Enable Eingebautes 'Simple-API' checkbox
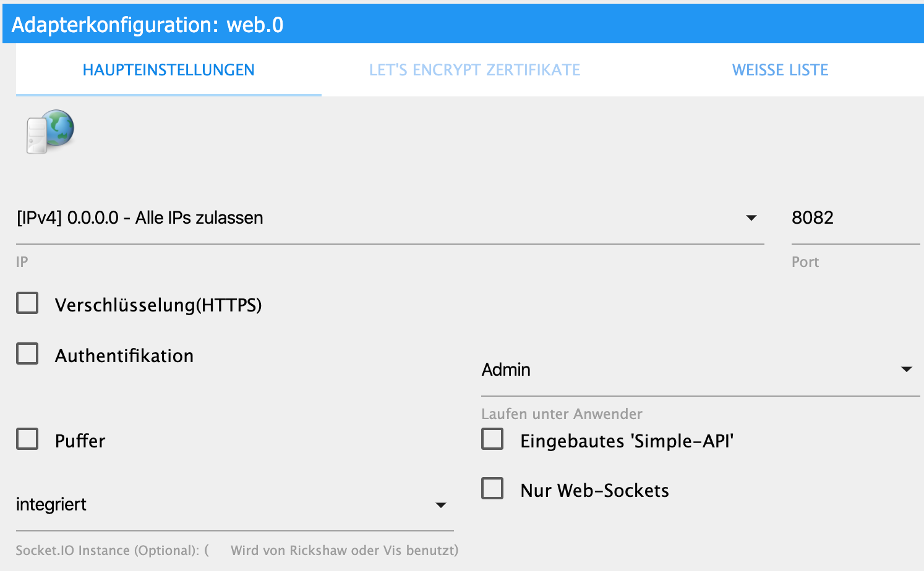 coord(492,439)
